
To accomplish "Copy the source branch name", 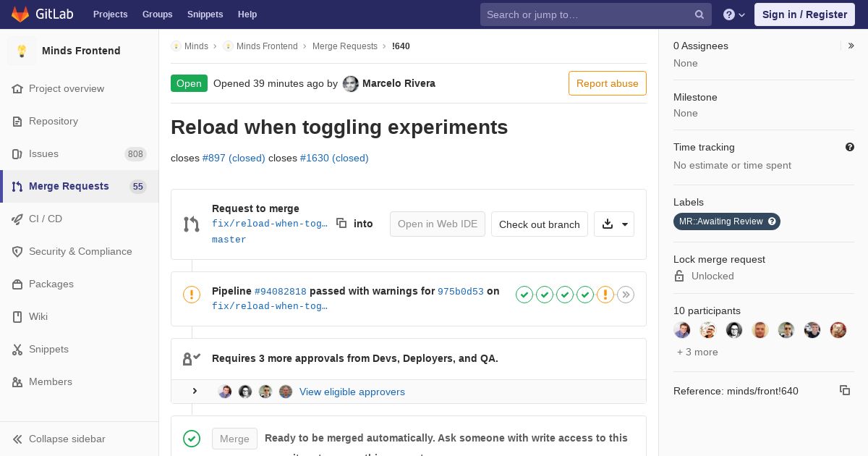I will click(341, 224).
